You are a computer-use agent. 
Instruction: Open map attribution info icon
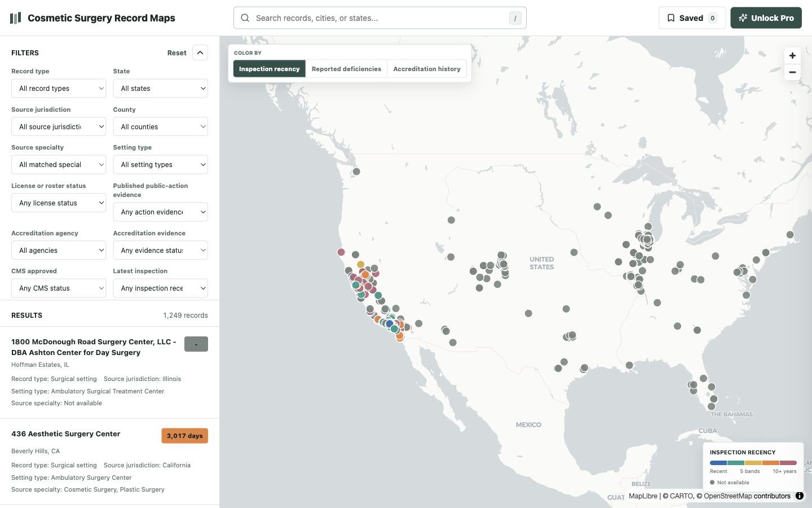(x=800, y=496)
